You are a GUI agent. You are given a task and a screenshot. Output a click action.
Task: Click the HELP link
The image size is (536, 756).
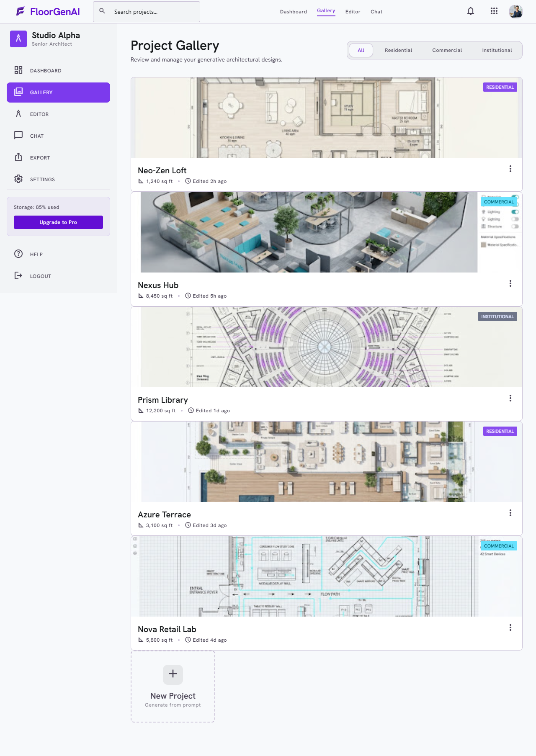(x=58, y=255)
